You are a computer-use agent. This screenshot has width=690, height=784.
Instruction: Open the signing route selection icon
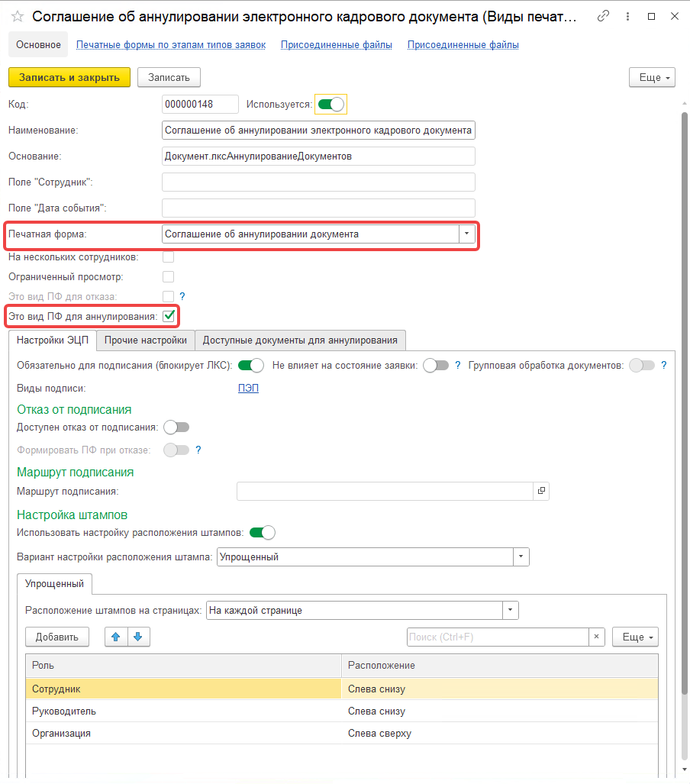[x=541, y=491]
